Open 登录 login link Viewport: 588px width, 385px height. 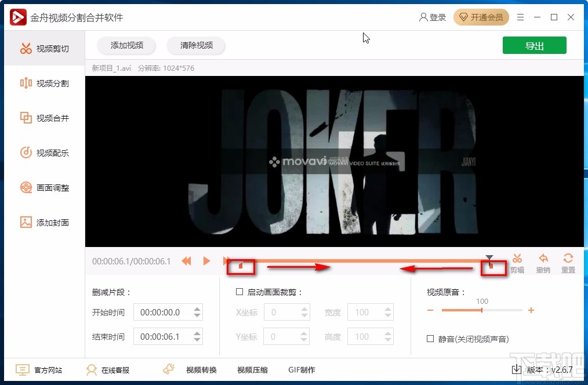pos(433,17)
